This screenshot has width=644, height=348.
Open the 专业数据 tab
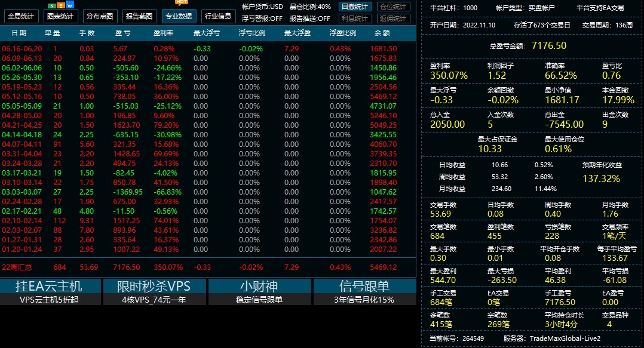(x=179, y=17)
